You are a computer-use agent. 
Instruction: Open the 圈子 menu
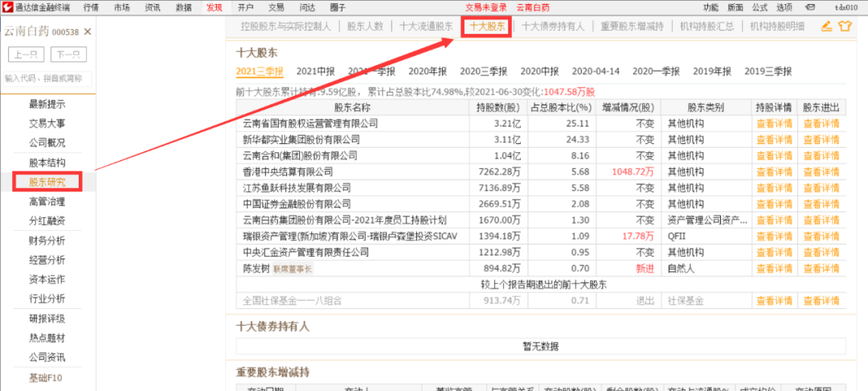click(x=337, y=7)
